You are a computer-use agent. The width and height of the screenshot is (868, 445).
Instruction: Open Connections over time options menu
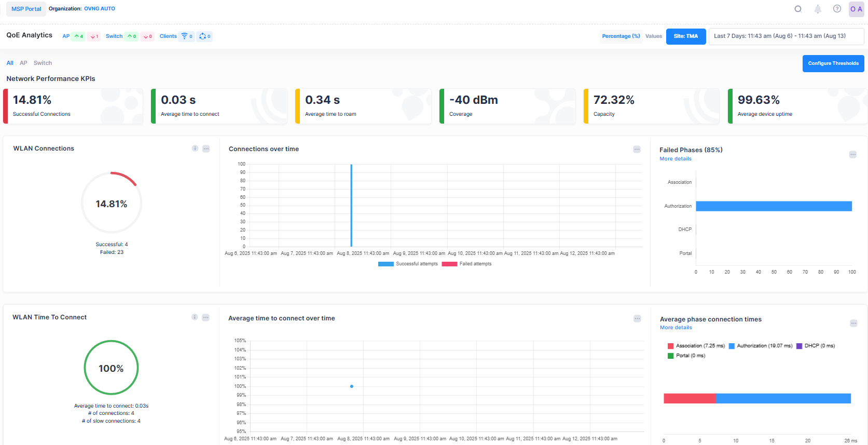(637, 150)
